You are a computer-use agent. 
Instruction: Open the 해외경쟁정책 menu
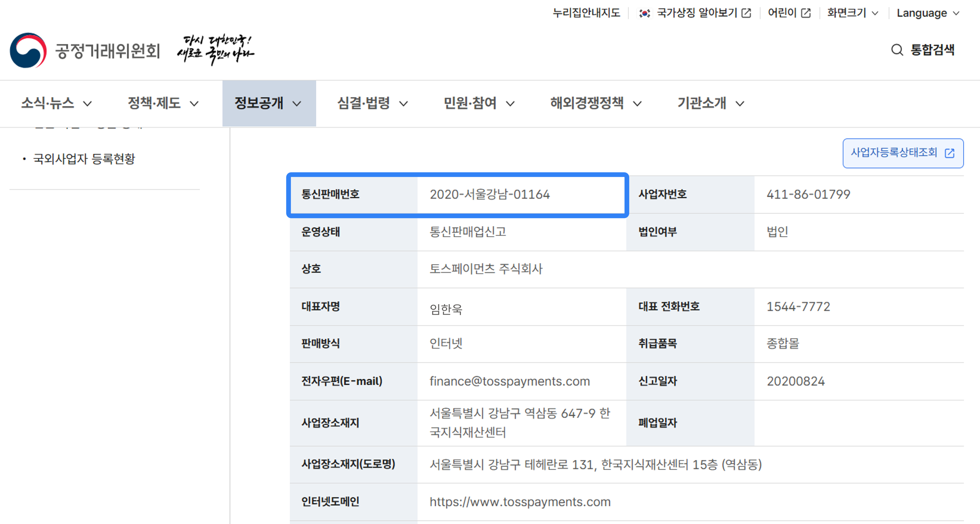tap(595, 103)
